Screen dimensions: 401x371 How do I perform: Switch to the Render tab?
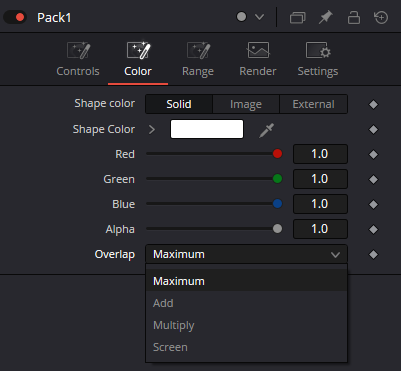[x=258, y=59]
